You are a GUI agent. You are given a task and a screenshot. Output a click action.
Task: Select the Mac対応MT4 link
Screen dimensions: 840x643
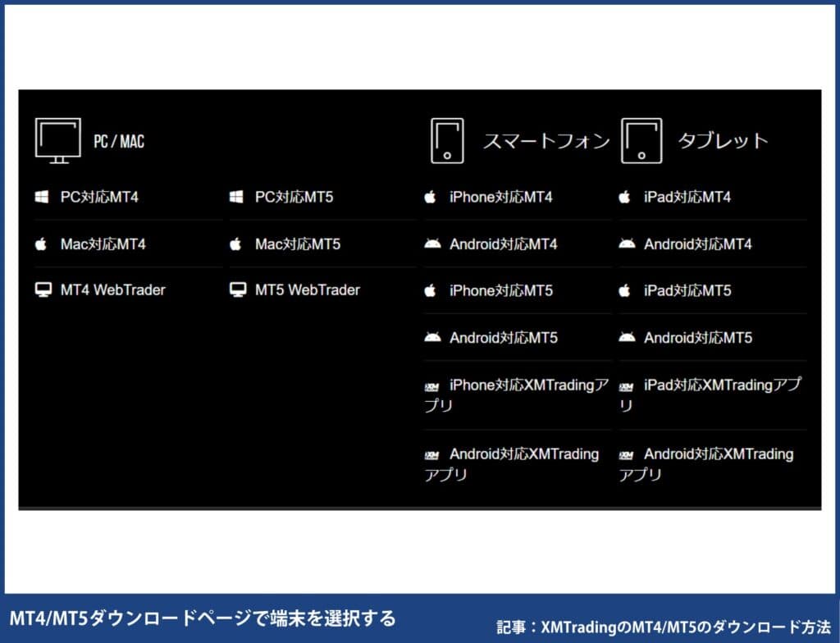(103, 244)
